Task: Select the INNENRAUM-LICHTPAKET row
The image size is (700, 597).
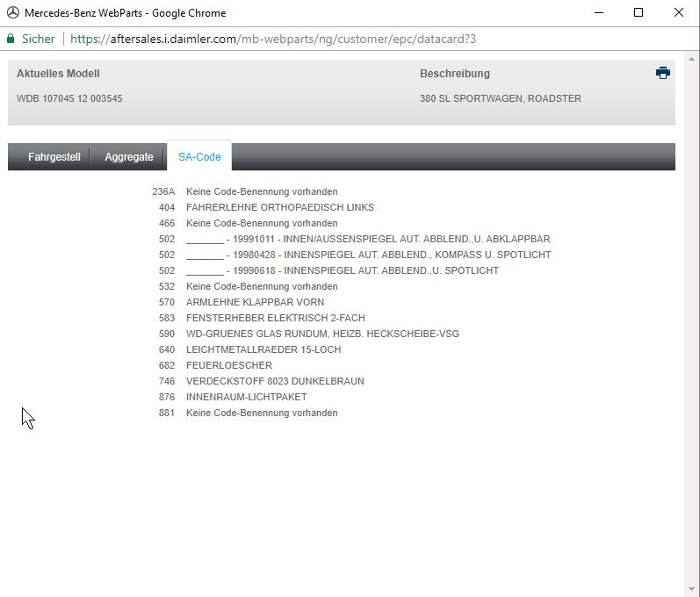Action: point(246,397)
